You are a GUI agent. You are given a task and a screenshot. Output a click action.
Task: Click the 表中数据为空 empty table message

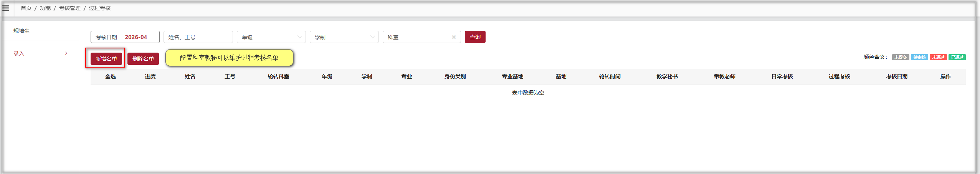528,93
